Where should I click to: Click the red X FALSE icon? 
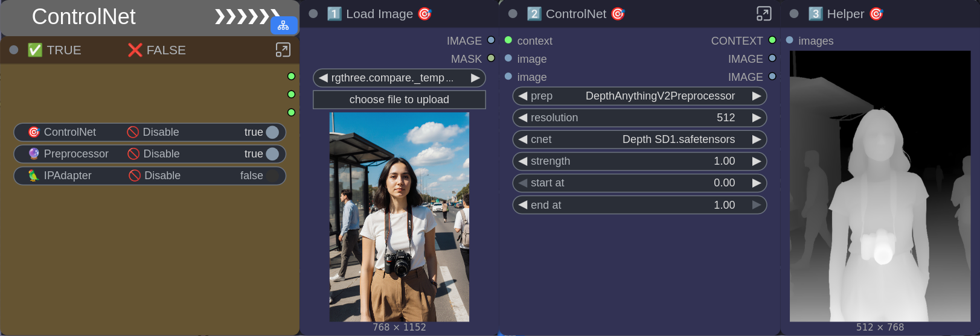(x=135, y=50)
